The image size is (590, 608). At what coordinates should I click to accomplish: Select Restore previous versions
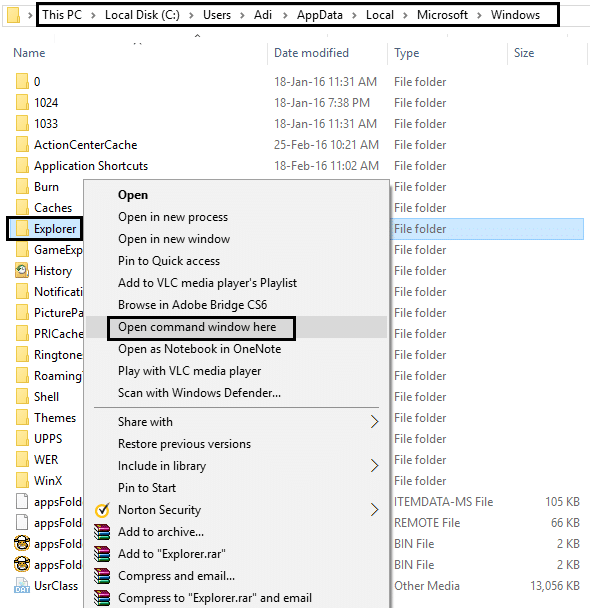tap(185, 444)
